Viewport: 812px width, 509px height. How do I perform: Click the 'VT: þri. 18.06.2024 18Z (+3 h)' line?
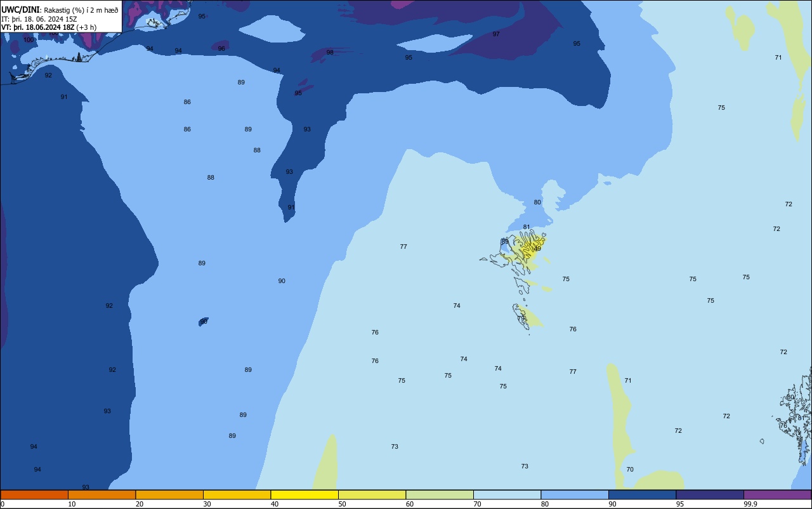pyautogui.click(x=49, y=27)
